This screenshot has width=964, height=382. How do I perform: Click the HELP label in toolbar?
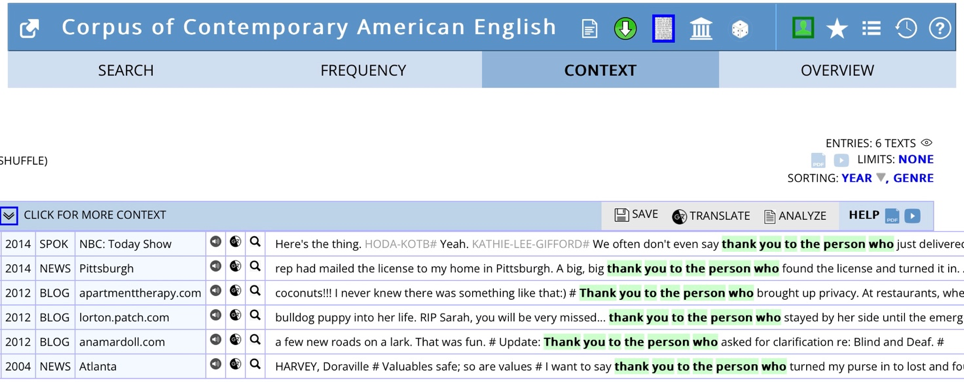(x=864, y=215)
